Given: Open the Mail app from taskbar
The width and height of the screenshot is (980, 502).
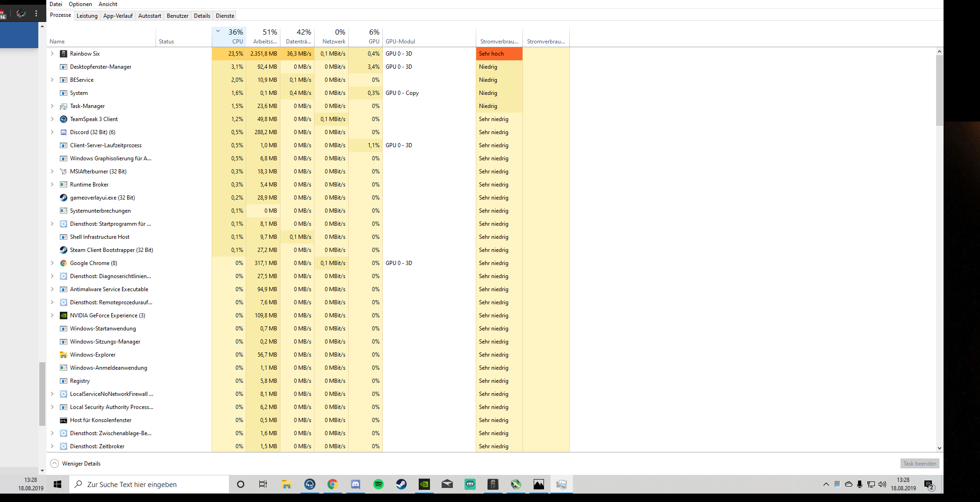Looking at the screenshot, I should coord(447,484).
